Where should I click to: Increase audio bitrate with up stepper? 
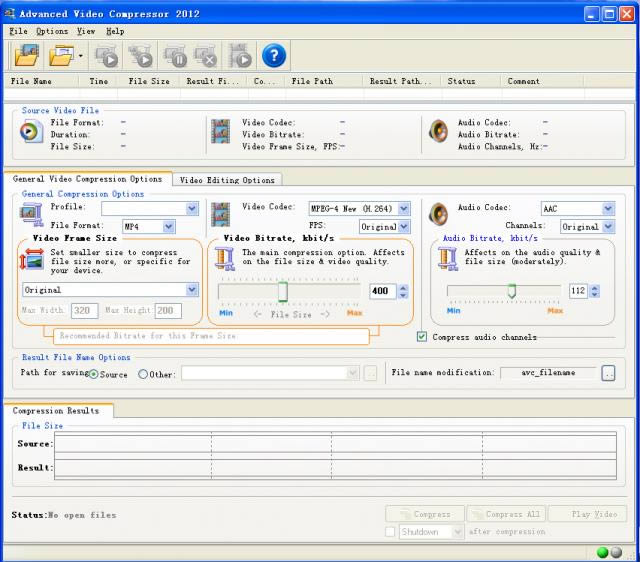(595, 287)
